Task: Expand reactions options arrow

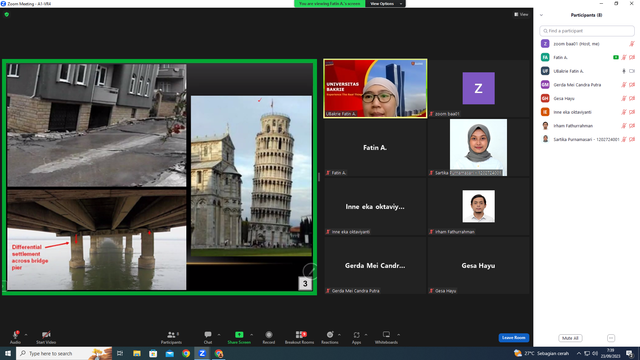Action: coord(339,335)
